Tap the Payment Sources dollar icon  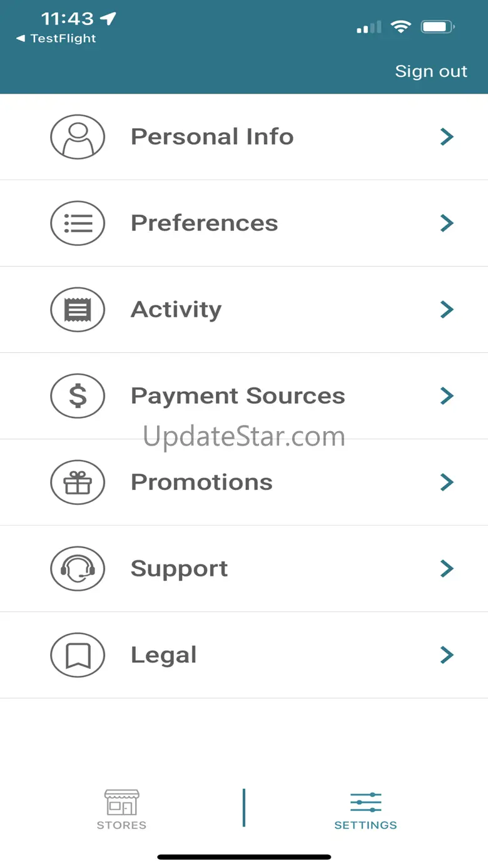[78, 396]
